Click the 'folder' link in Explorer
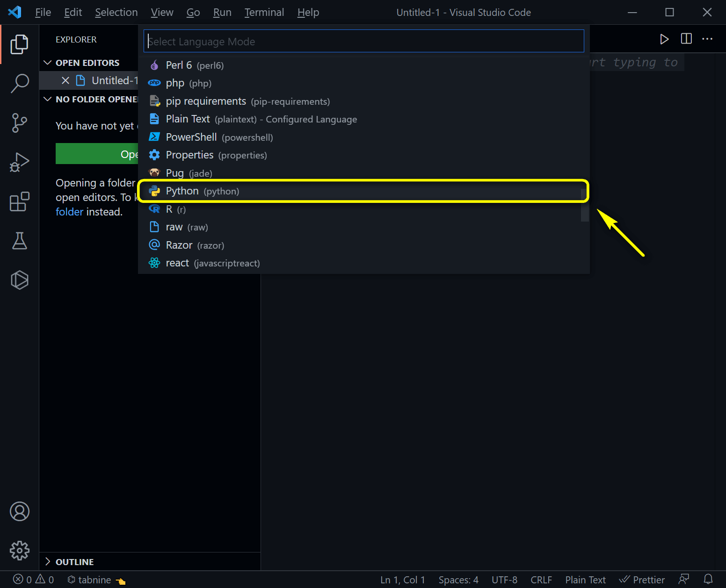Viewport: 726px width, 588px height. (69, 212)
